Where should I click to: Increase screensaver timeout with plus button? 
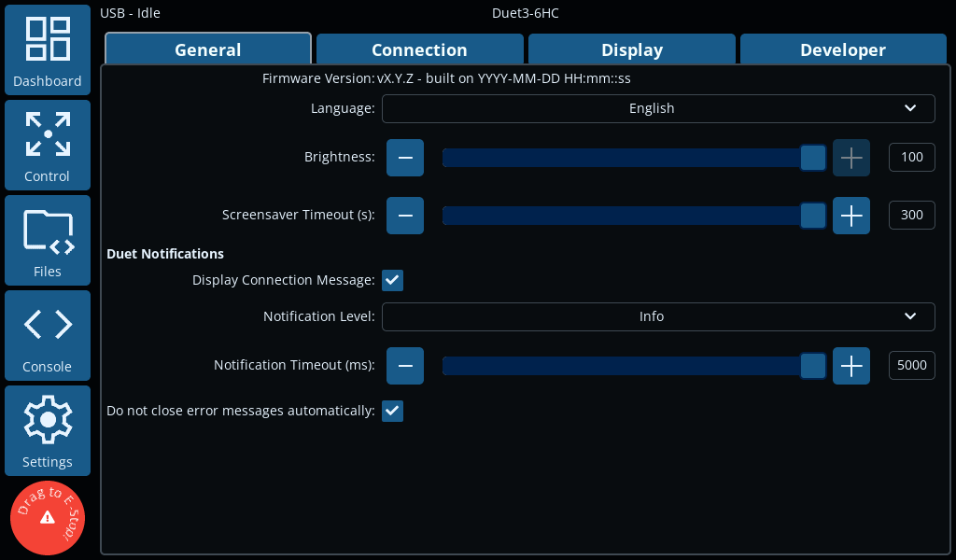851,216
